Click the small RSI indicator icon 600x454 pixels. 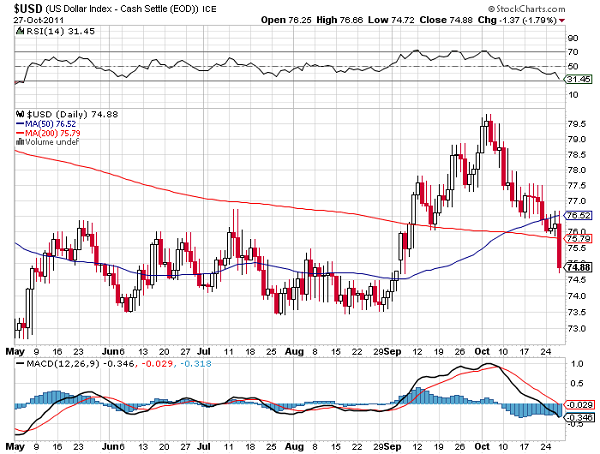coord(19,31)
